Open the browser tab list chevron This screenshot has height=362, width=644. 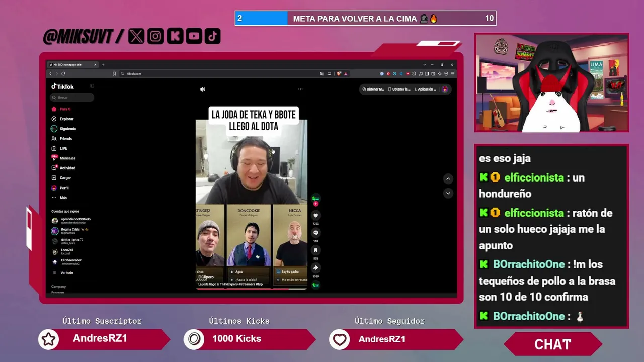click(x=424, y=65)
